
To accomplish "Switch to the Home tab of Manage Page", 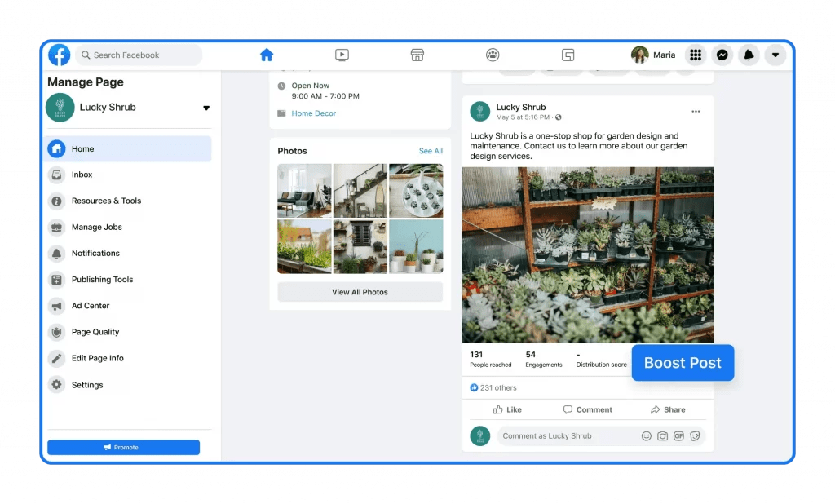I will (x=82, y=148).
